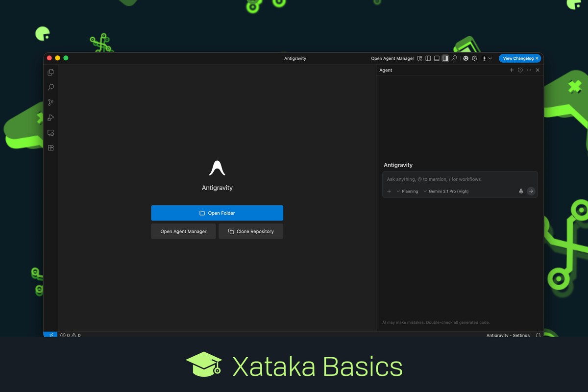Viewport: 588px width, 392px height.
Task: Open the Run and Debug view
Action: click(50, 118)
